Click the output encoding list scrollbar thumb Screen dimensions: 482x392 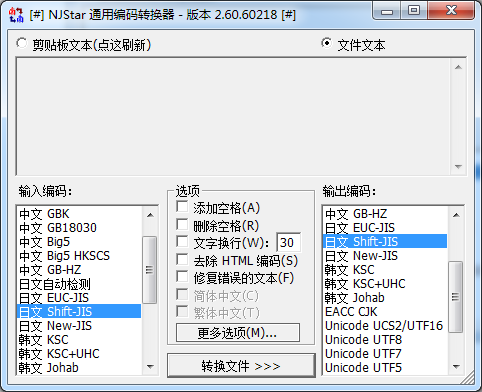[456, 297]
